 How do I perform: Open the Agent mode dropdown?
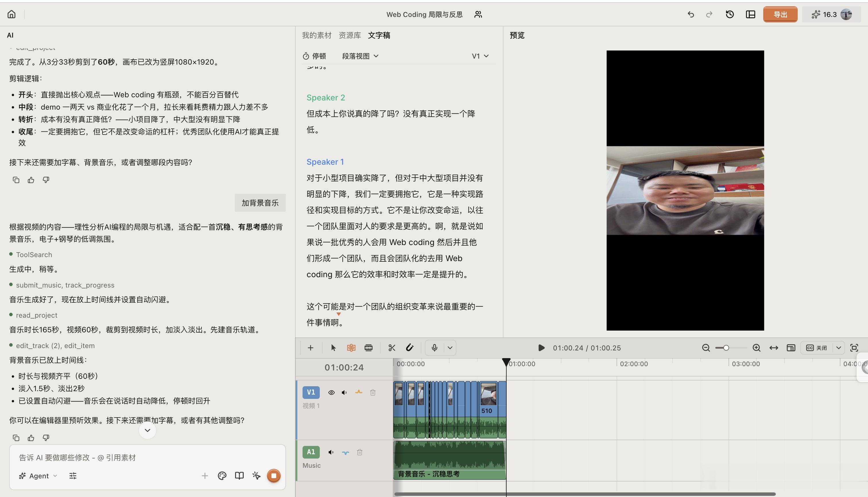coord(38,476)
